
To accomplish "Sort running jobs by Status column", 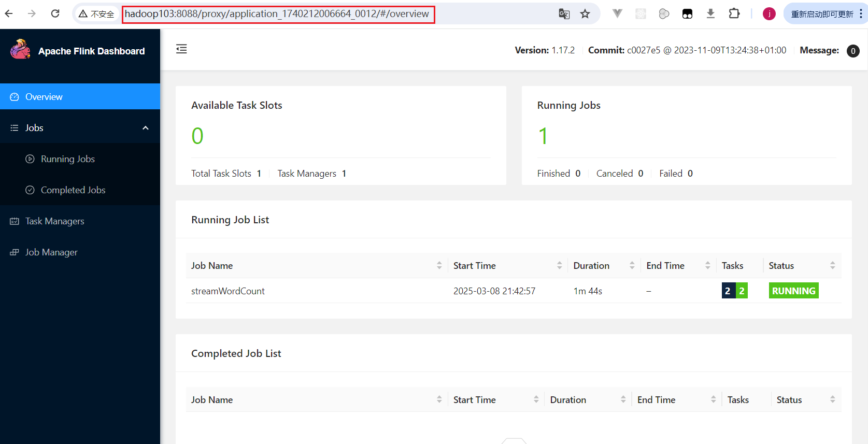I will (832, 266).
